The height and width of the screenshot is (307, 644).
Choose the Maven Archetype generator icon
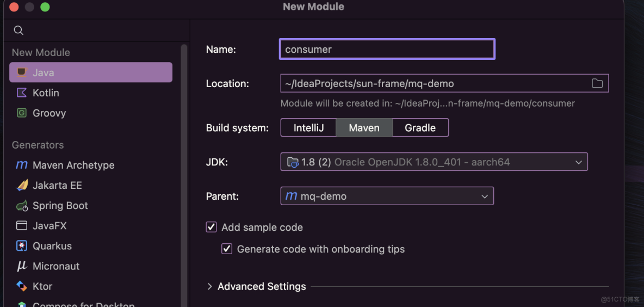click(x=22, y=165)
